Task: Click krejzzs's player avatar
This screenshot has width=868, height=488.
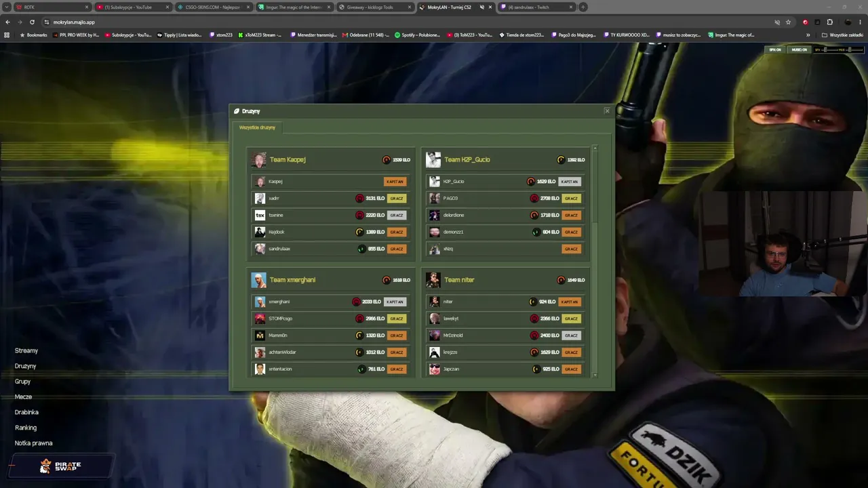Action: click(435, 352)
